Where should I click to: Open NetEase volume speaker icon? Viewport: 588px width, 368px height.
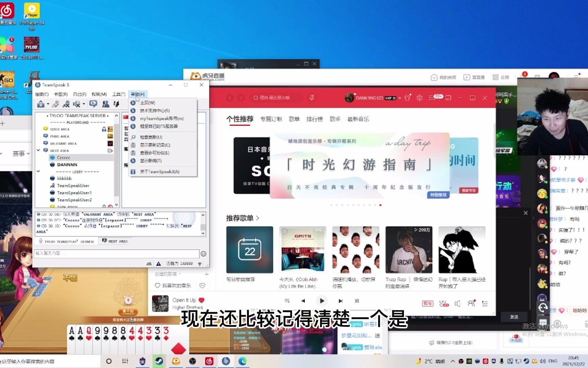(x=457, y=303)
